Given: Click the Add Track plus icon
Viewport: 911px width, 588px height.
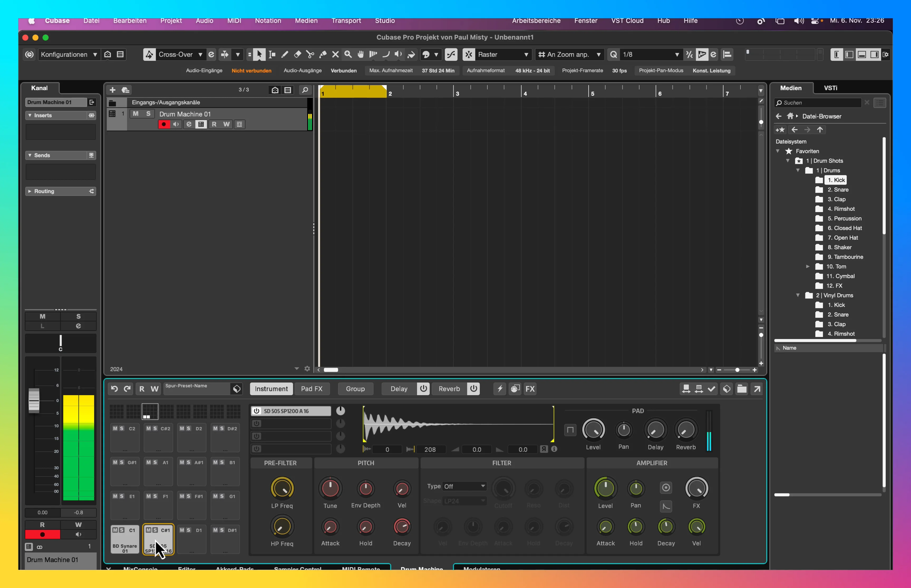Looking at the screenshot, I should [112, 90].
